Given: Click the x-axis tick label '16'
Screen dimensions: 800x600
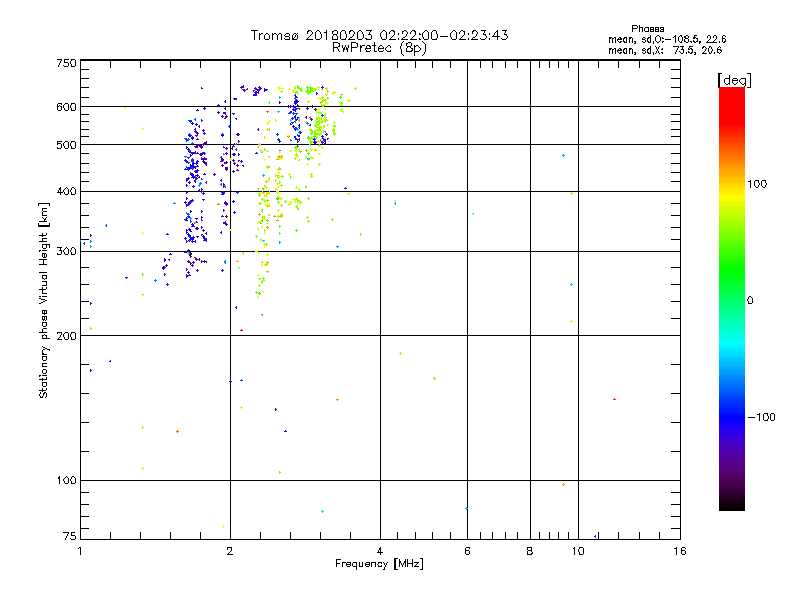Looking at the screenshot, I should tap(680, 551).
